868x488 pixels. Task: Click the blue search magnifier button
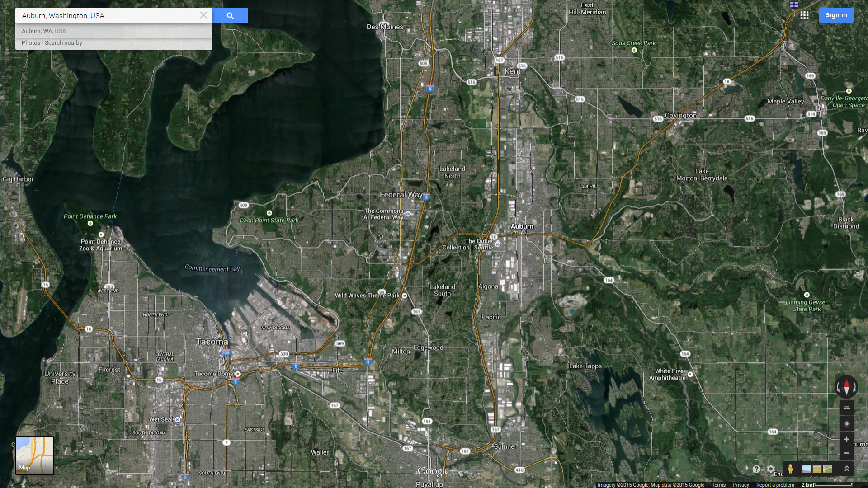coord(230,16)
